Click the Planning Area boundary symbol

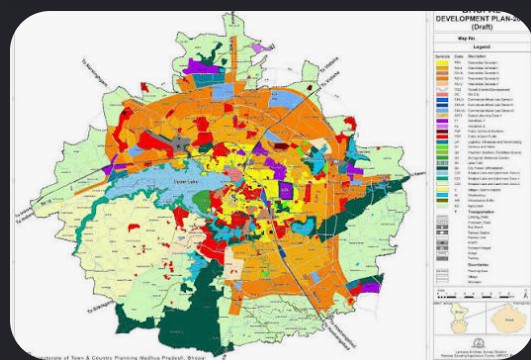[442, 272]
